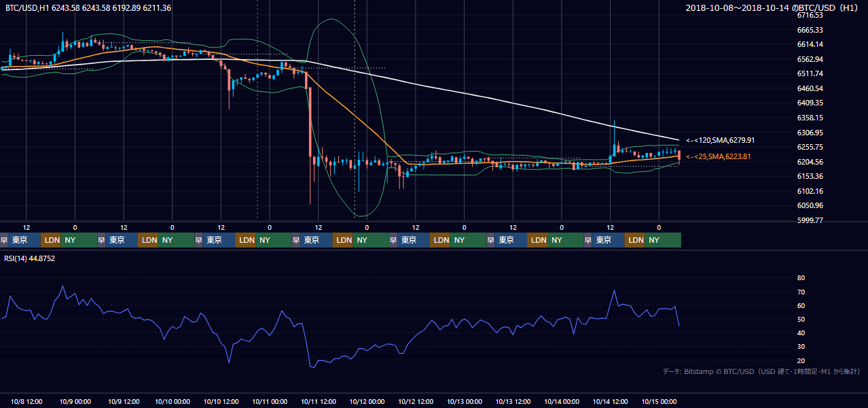Click the 10/11 00:00 time label
This screenshot has height=408, width=868.
coord(270,401)
